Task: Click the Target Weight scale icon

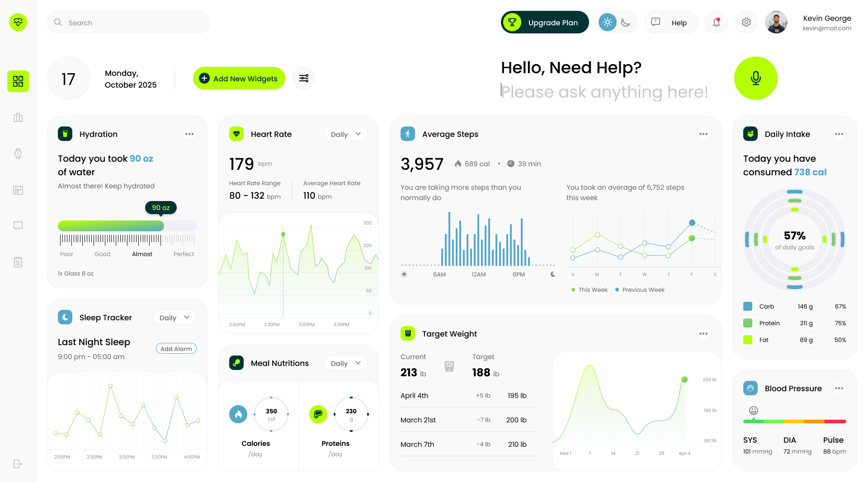Action: click(x=408, y=333)
